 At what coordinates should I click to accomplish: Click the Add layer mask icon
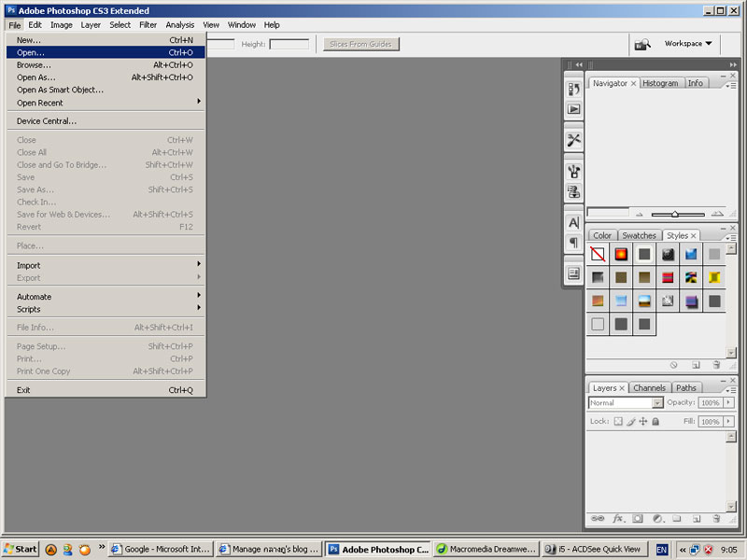638,519
